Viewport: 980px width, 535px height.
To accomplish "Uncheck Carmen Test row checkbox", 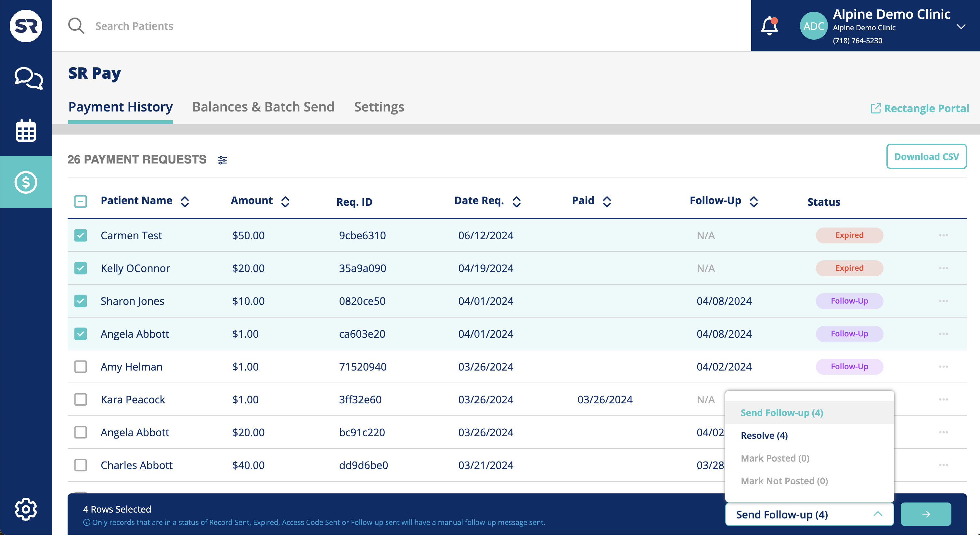I will tap(81, 236).
